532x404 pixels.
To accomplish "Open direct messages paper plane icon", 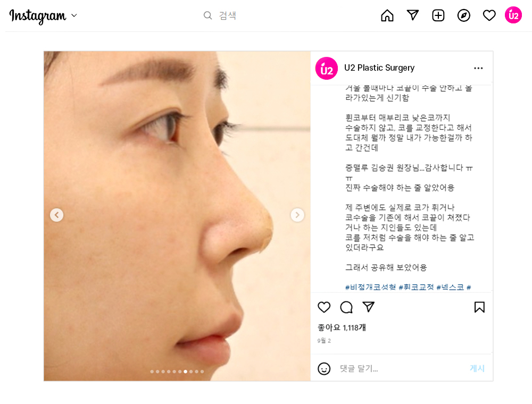I will click(413, 15).
